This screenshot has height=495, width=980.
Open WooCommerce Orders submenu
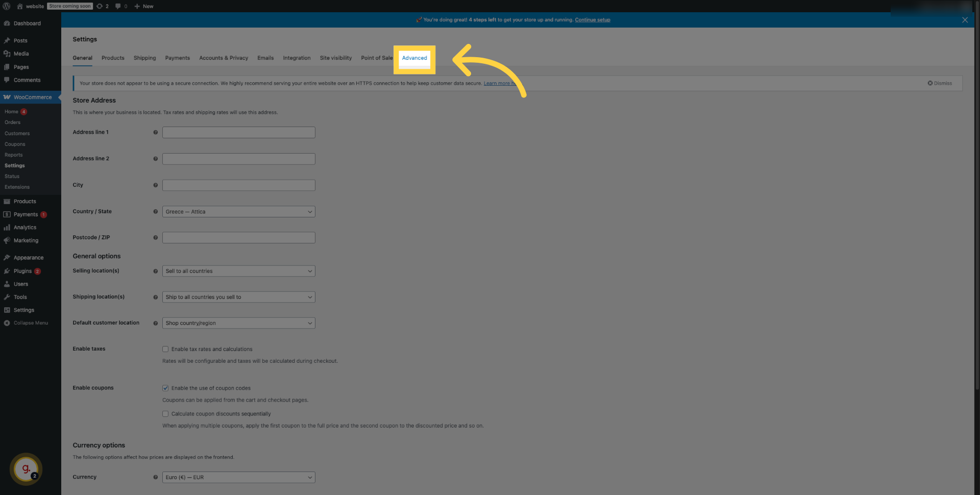click(x=13, y=122)
